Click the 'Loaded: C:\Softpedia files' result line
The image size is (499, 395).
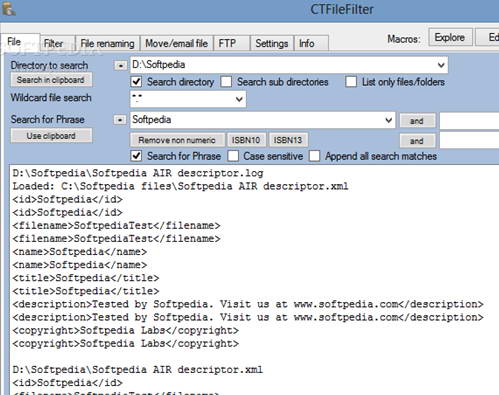tap(180, 186)
